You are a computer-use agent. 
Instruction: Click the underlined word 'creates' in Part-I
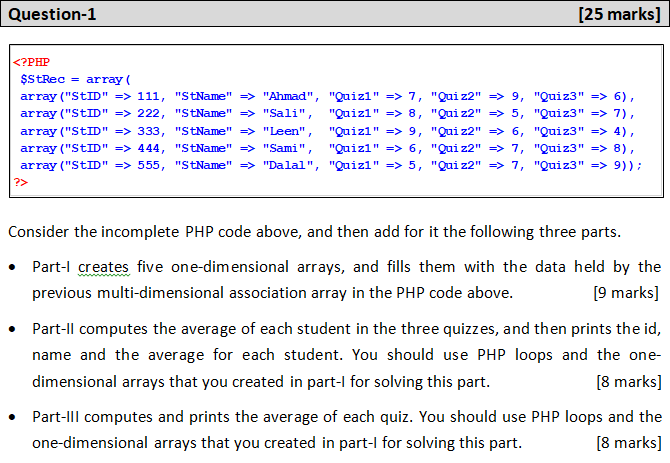click(103, 267)
